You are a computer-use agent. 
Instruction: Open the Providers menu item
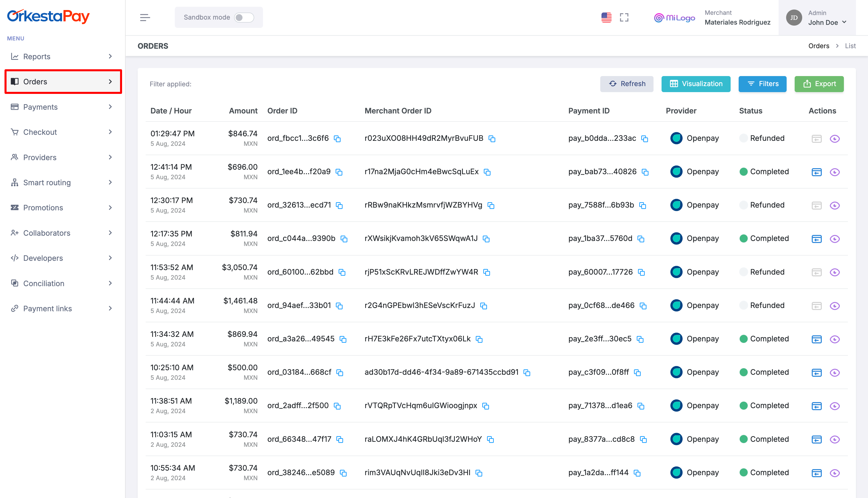pos(63,157)
